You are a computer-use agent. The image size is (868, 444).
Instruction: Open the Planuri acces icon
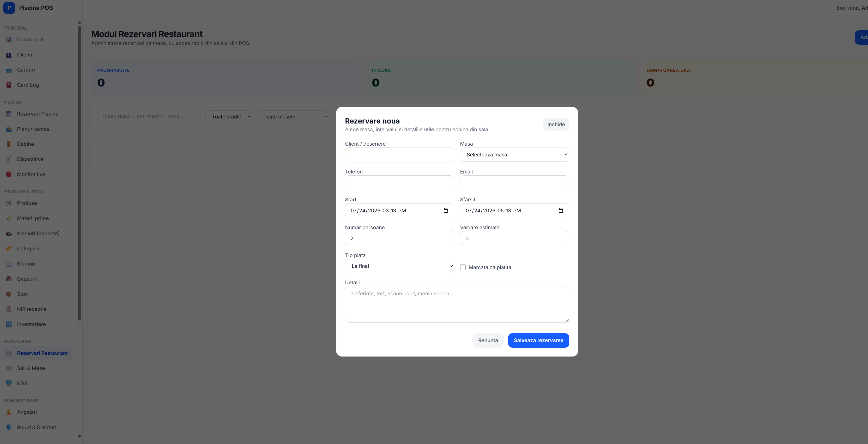[x=9, y=129]
